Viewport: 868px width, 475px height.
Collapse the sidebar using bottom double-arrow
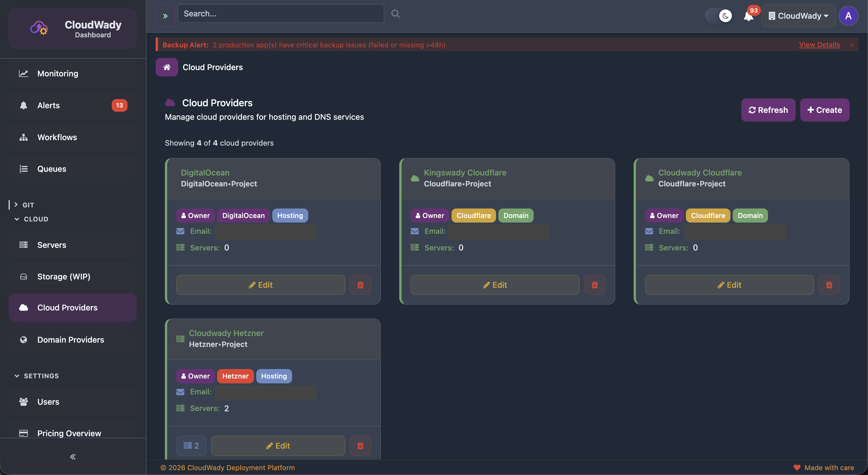pos(73,456)
